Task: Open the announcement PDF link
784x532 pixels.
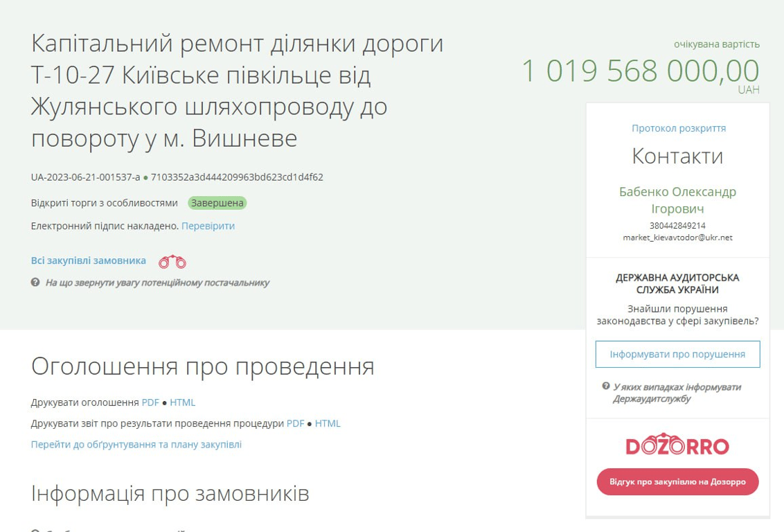Action: [150, 402]
